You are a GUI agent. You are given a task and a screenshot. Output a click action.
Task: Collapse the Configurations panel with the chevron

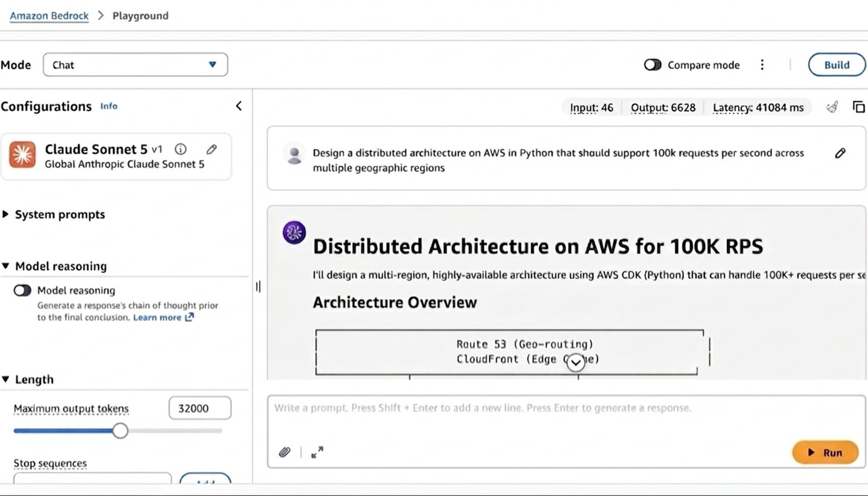239,106
